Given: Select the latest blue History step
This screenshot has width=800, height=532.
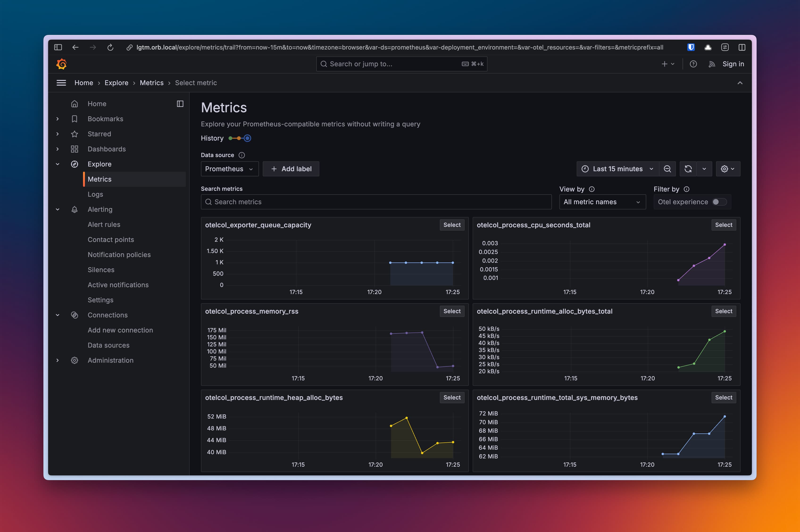Looking at the screenshot, I should (x=247, y=138).
